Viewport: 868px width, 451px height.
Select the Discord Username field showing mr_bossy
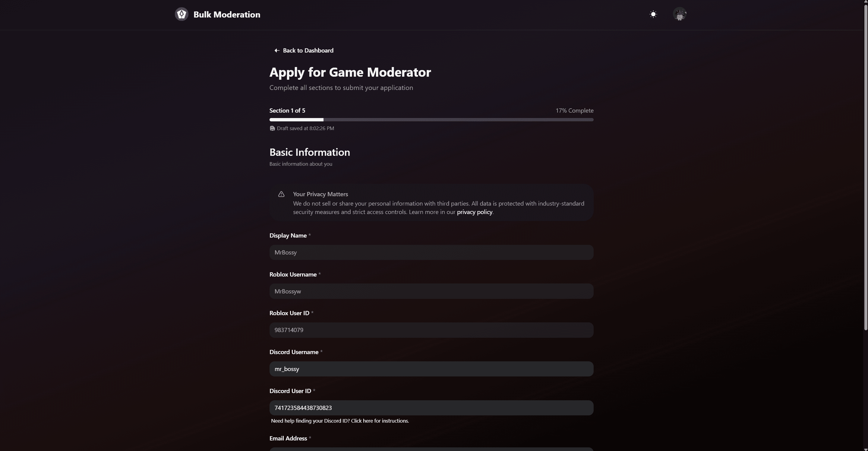coord(431,369)
